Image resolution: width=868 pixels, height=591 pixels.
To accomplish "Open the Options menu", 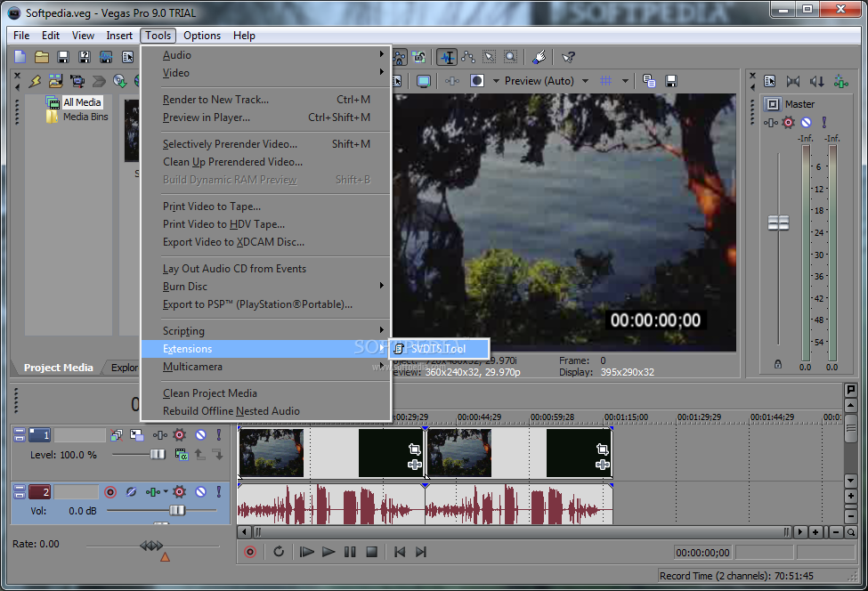I will (202, 36).
